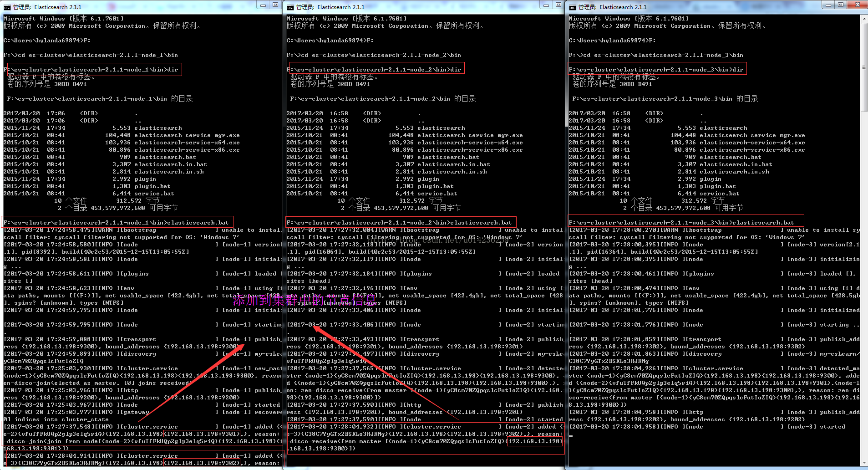This screenshot has width=868, height=470.
Task: Click elasticsearch.in.bat in the middle window listing
Action: [x=454, y=164]
